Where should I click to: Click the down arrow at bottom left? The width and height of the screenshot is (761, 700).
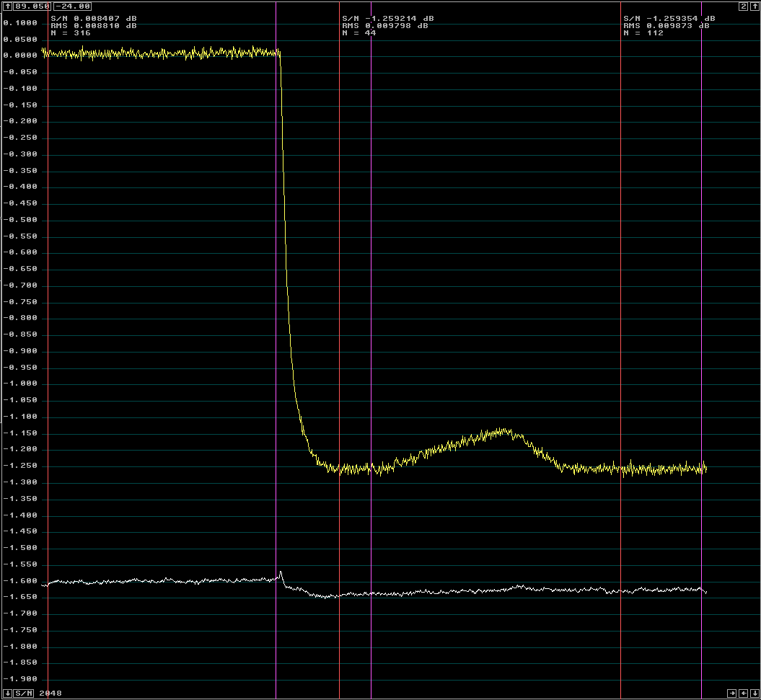point(8,694)
